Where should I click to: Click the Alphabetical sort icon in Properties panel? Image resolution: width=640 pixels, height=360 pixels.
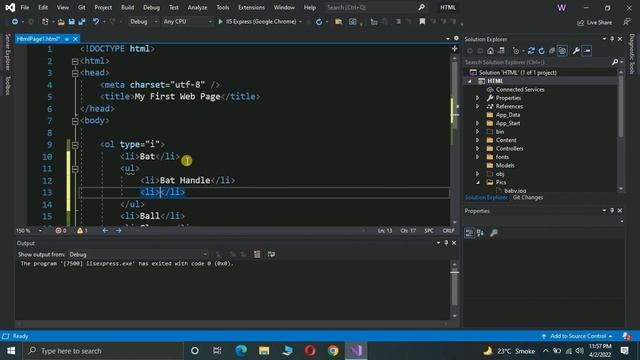tap(480, 233)
